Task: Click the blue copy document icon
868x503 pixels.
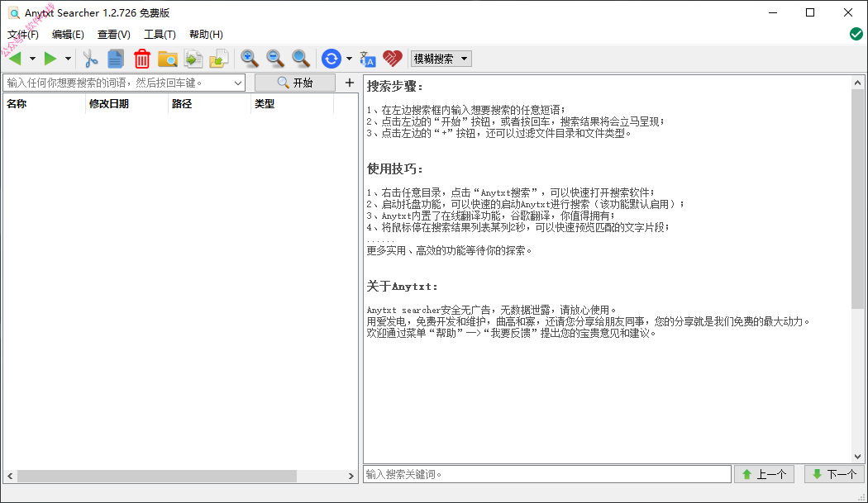Action: pyautogui.click(x=116, y=59)
